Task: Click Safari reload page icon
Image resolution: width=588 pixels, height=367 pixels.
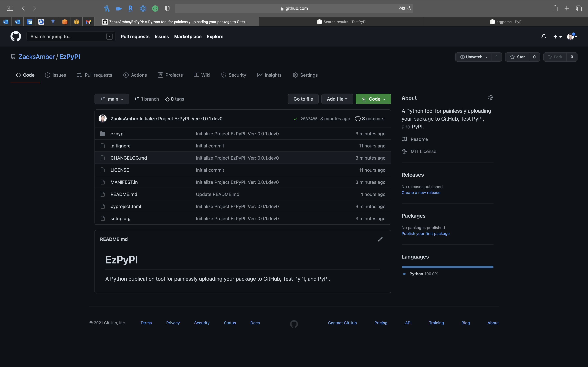Action: 409,9
